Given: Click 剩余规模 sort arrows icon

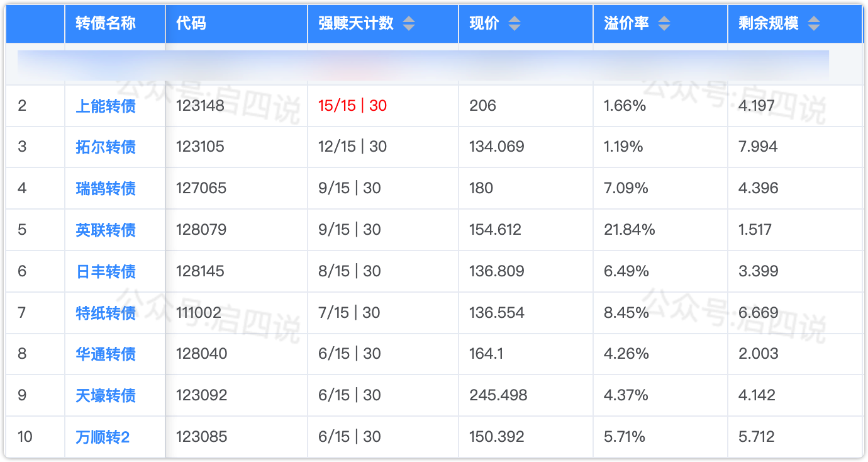Looking at the screenshot, I should (814, 24).
